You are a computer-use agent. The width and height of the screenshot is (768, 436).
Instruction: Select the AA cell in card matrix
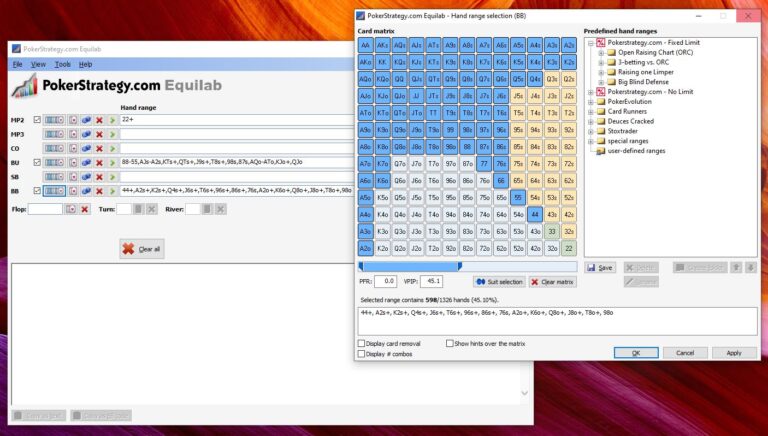[x=367, y=45]
